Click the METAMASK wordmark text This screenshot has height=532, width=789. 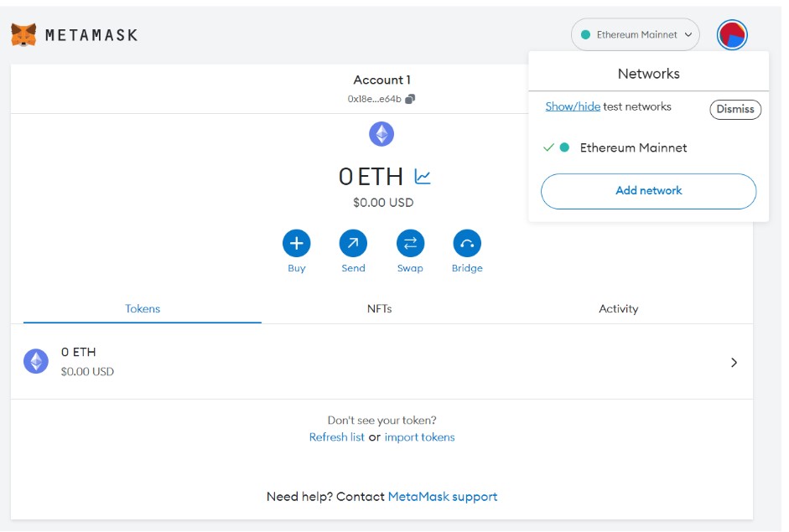(x=91, y=35)
